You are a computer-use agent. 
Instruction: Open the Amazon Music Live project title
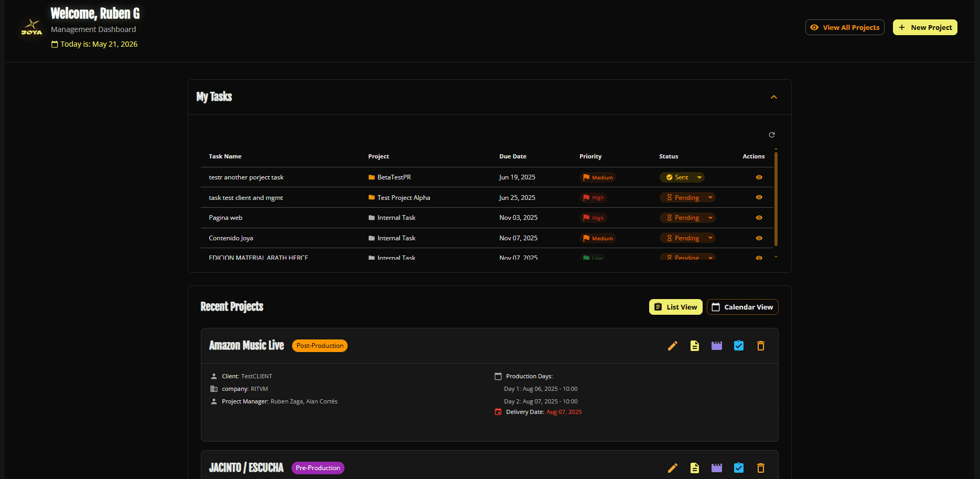pyautogui.click(x=246, y=345)
